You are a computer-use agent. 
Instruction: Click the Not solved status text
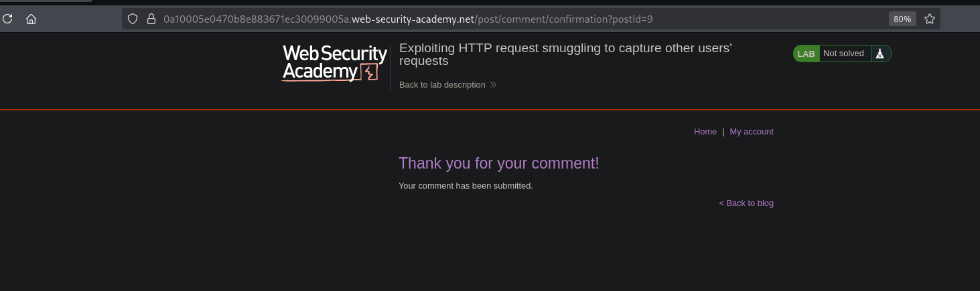coord(843,54)
